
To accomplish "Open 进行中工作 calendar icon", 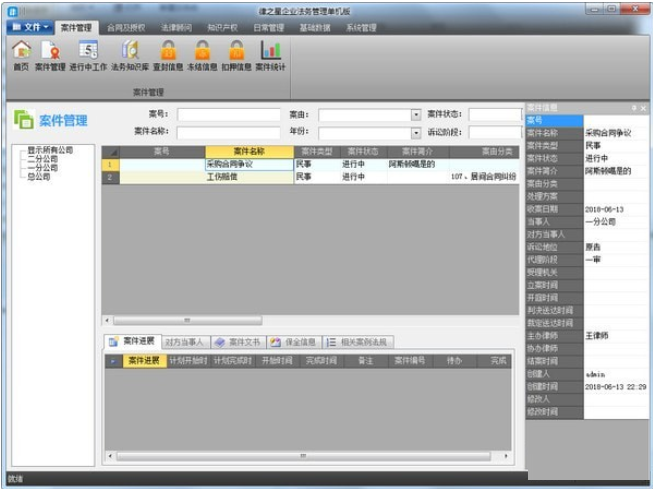I will click(88, 55).
